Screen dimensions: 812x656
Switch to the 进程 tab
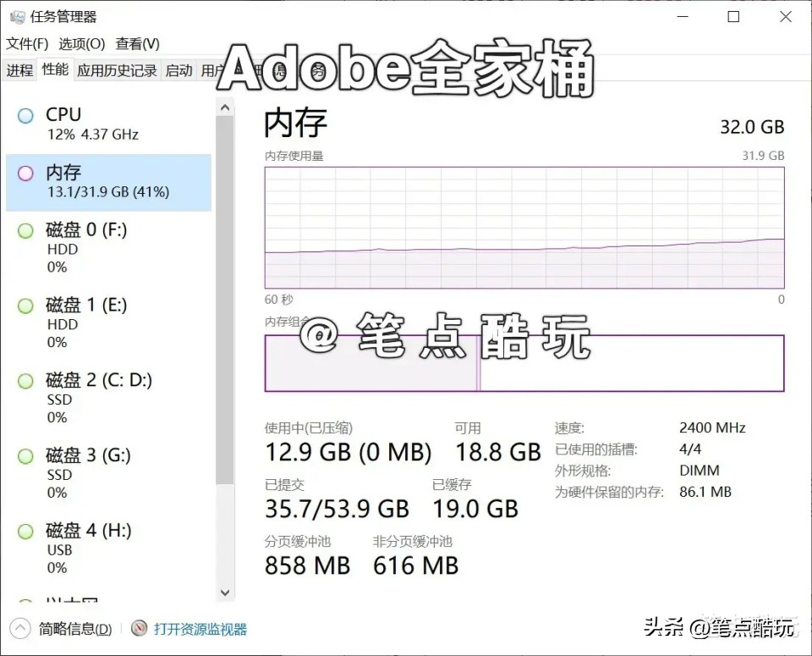[x=19, y=70]
